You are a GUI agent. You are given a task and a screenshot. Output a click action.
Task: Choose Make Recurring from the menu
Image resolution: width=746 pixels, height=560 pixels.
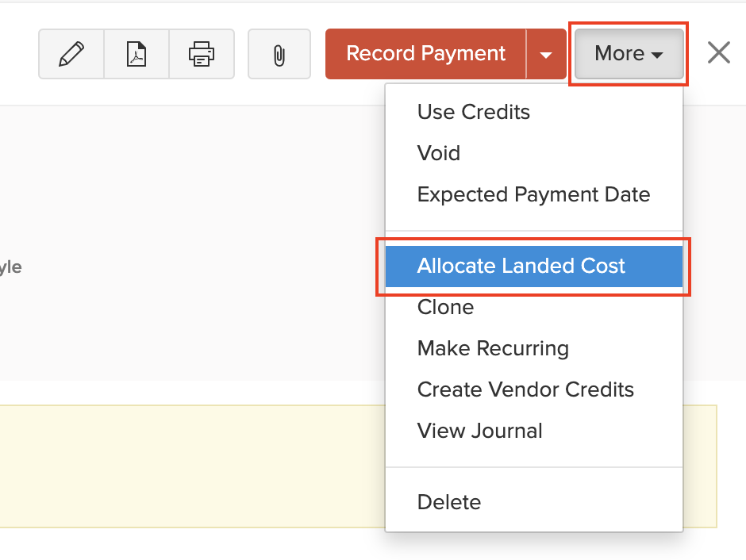point(493,348)
